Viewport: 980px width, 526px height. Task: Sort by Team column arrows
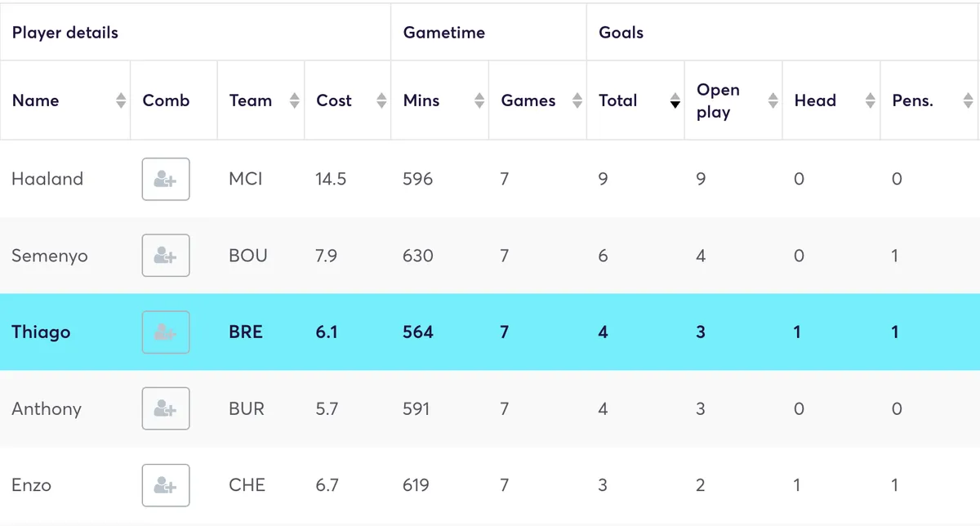coord(295,100)
